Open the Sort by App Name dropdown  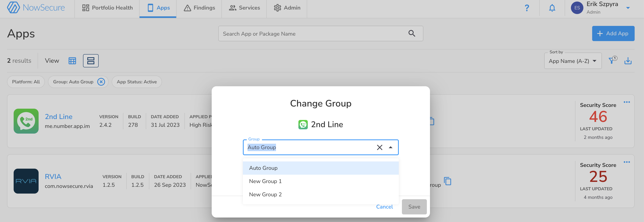coord(573,61)
